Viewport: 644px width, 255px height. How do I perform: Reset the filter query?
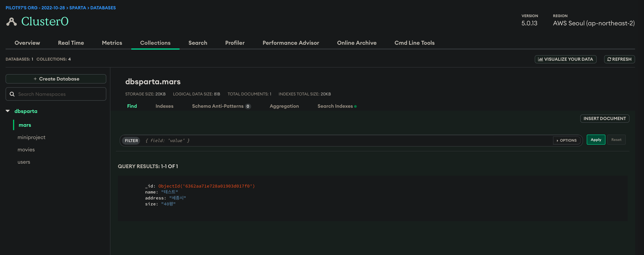coord(616,140)
